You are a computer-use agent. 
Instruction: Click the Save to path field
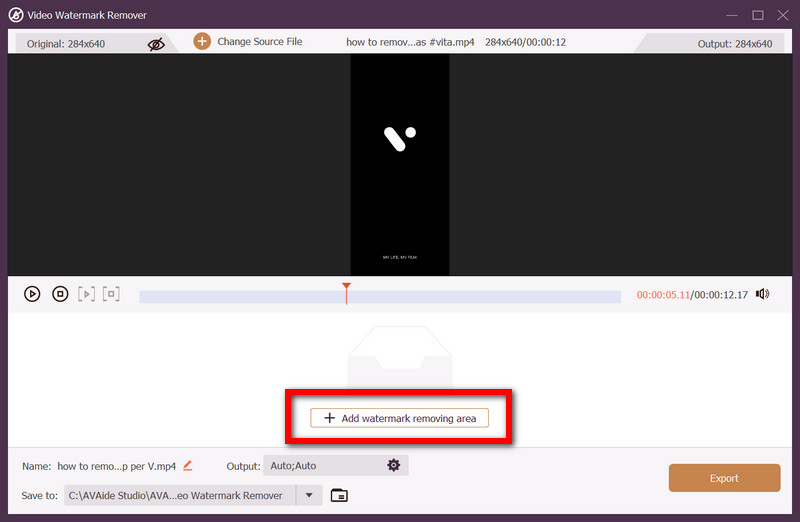[x=180, y=495]
